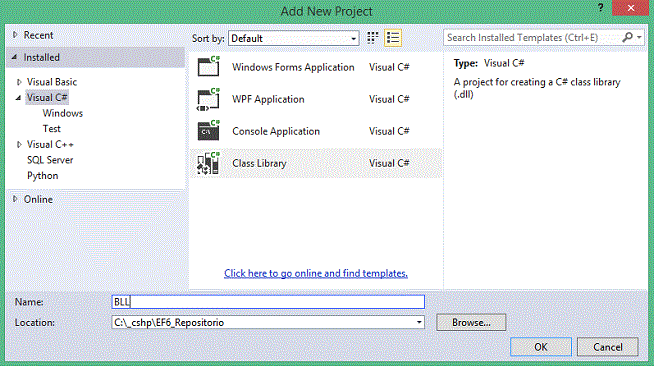Screen dimensions: 654x367
Task: Expand the Recent section
Action: [x=15, y=35]
